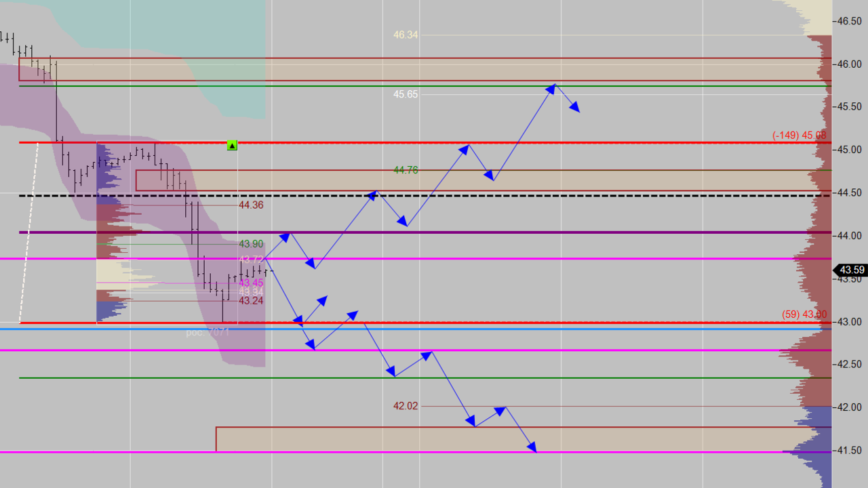The image size is (868, 488).
Task: Click the 45.00 price axis label
Action: [850, 150]
